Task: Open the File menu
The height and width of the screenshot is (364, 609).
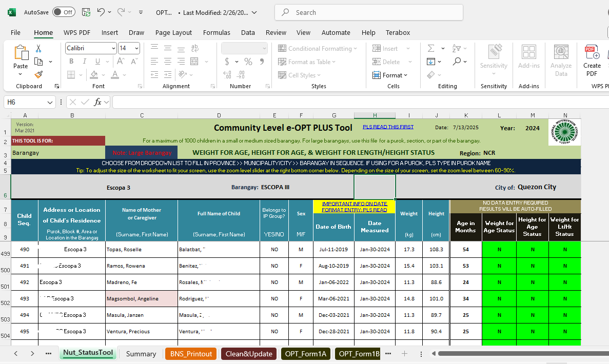Action: pos(15,33)
